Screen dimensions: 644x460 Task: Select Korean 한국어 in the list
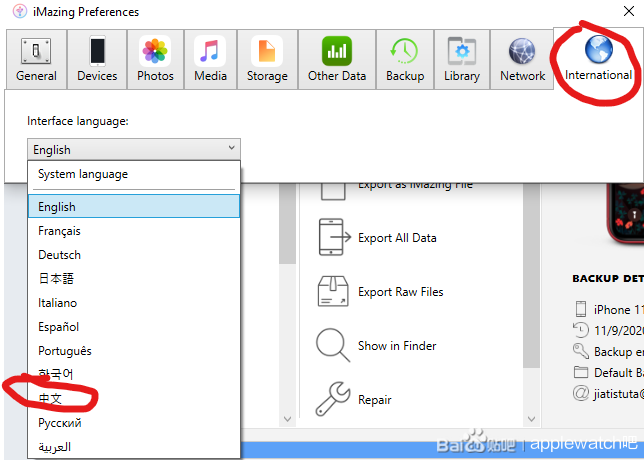[x=134, y=374]
